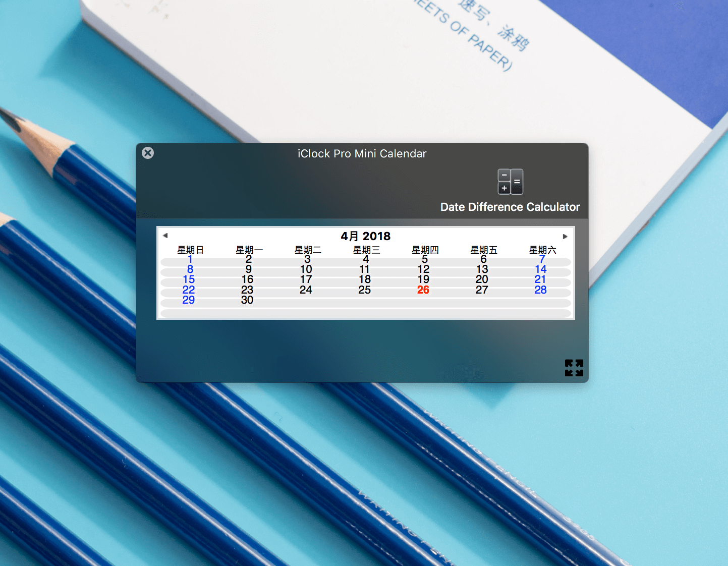Select date 29 in the calendar
The image size is (728, 566).
[189, 300]
